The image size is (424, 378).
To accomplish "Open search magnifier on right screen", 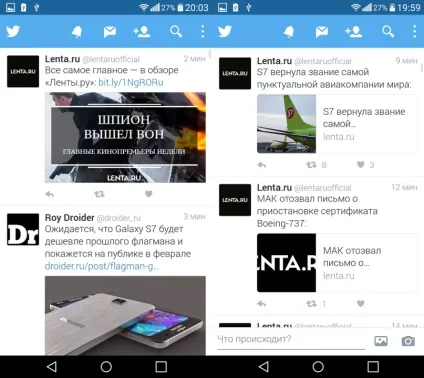I will 388,32.
